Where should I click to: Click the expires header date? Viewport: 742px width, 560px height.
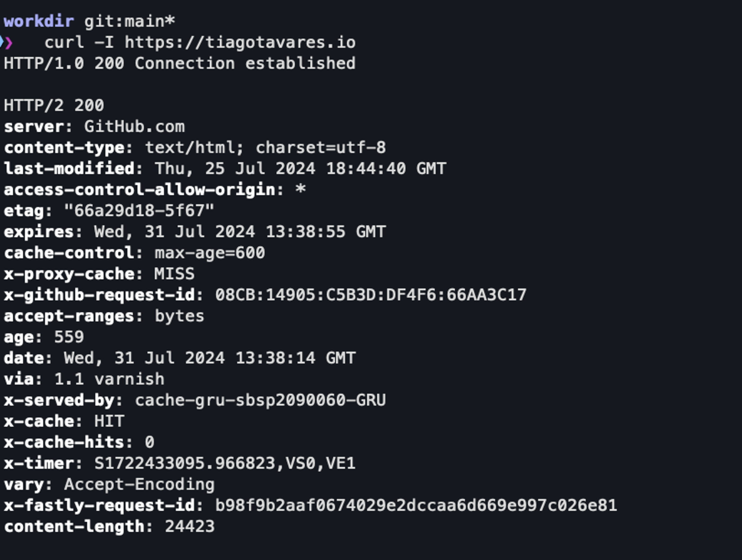(x=240, y=232)
